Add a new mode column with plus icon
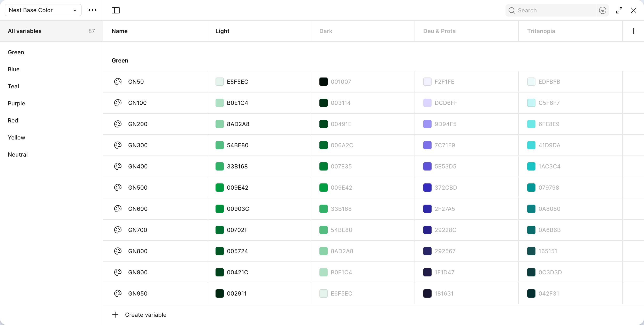The height and width of the screenshot is (325, 644). point(634,31)
